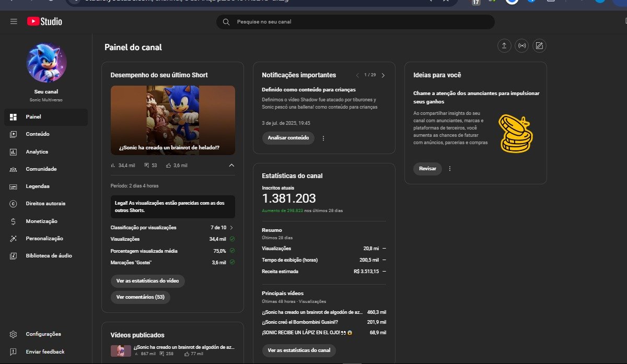This screenshot has width=627, height=364.
Task: Click the upload video arrow icon
Action: pos(504,46)
